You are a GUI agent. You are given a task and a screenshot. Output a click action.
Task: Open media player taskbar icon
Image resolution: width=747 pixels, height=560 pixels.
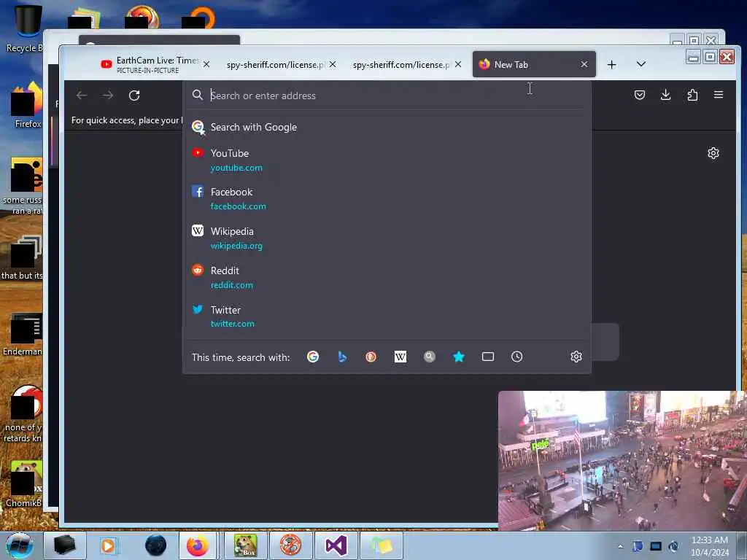coord(108,545)
